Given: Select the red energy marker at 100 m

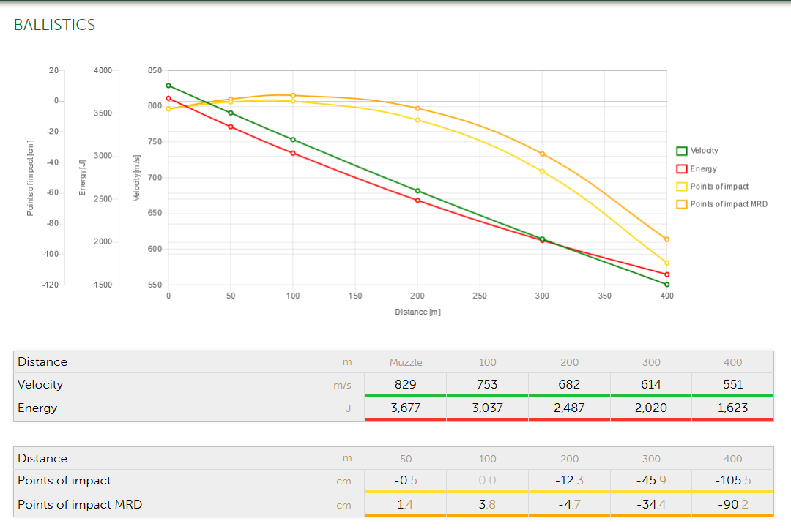Looking at the screenshot, I should [x=293, y=153].
